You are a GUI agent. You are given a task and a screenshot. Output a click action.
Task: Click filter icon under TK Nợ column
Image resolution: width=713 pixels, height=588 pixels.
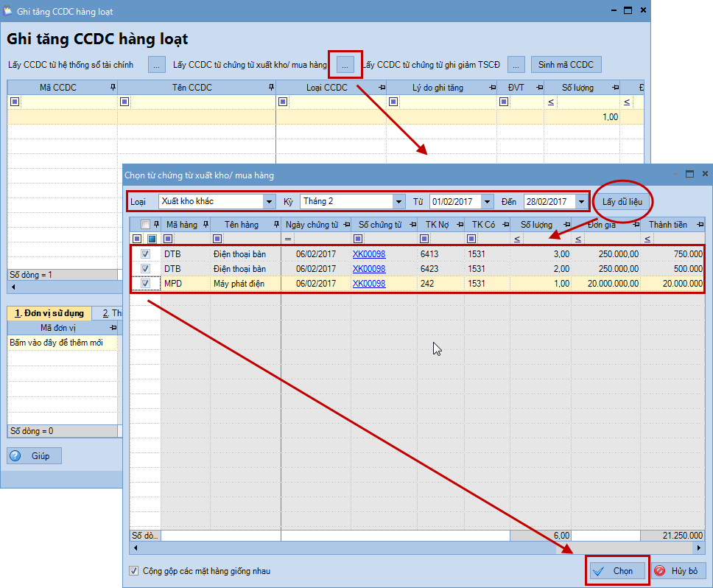[424, 239]
